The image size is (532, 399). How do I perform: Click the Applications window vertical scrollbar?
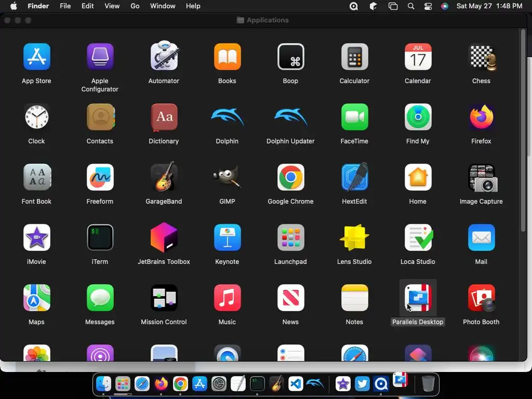[523, 130]
